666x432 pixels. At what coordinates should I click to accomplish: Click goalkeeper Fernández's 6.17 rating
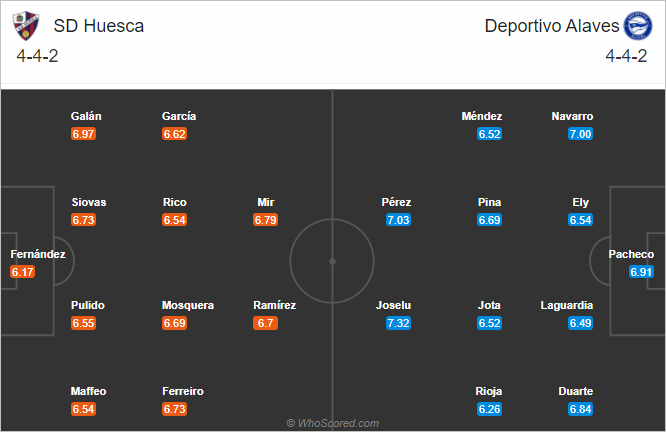click(x=23, y=272)
